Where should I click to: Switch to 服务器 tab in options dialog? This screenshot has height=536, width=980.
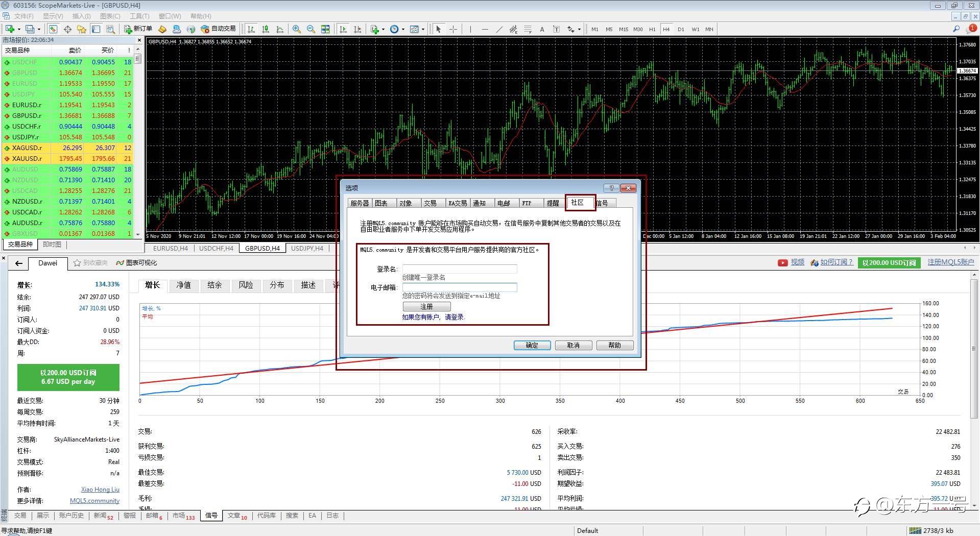click(360, 203)
